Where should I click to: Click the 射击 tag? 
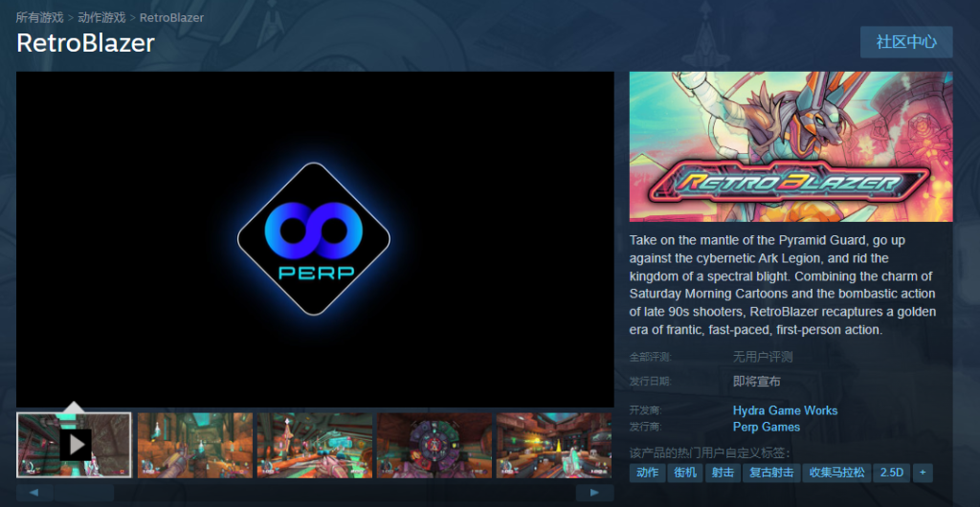pos(724,473)
